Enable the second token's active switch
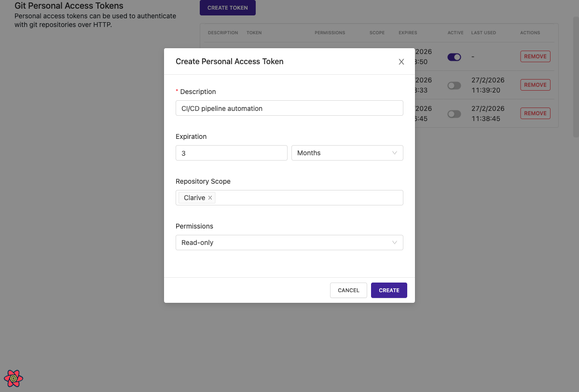Screen dimensions: 579x392 coord(454,85)
